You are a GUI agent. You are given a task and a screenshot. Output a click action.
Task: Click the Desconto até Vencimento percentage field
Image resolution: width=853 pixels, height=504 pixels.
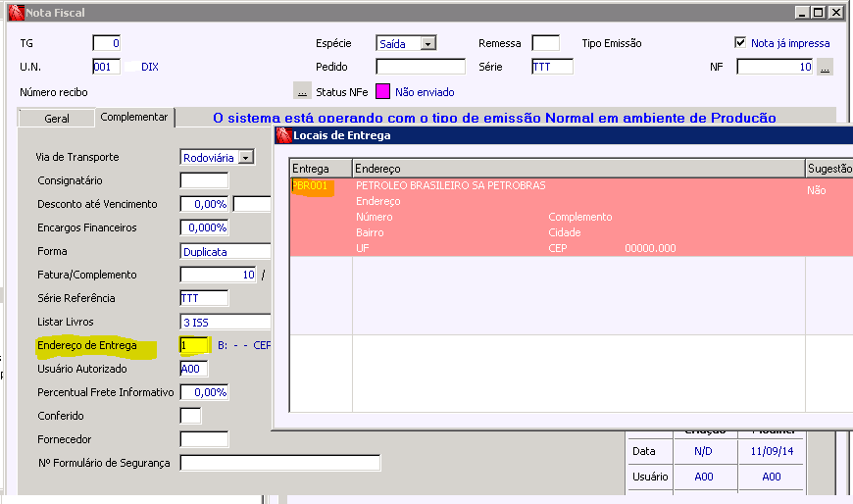(x=205, y=204)
